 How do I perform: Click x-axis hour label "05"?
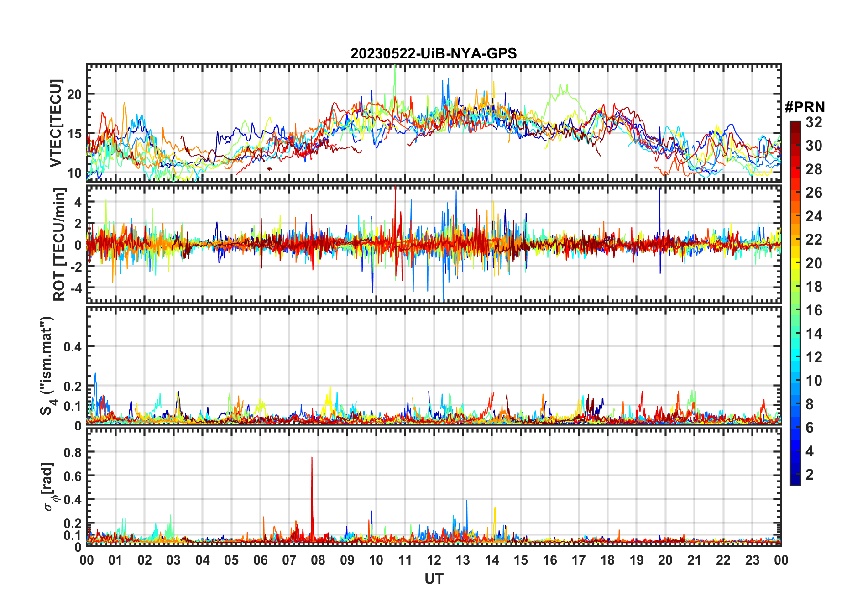(231, 560)
